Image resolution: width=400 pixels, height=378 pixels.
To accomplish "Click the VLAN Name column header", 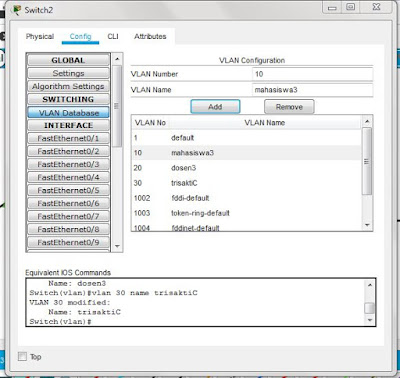I will tap(265, 123).
